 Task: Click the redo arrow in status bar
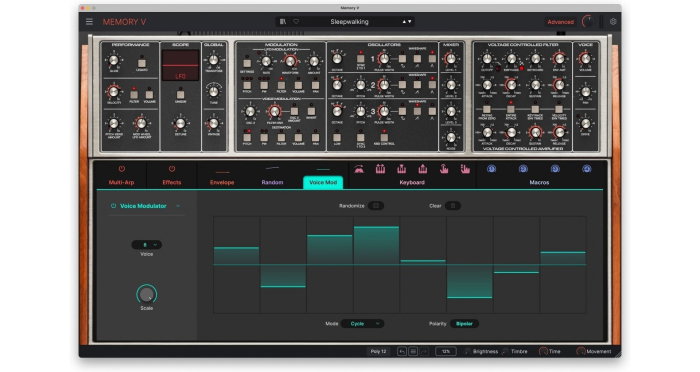tap(424, 351)
